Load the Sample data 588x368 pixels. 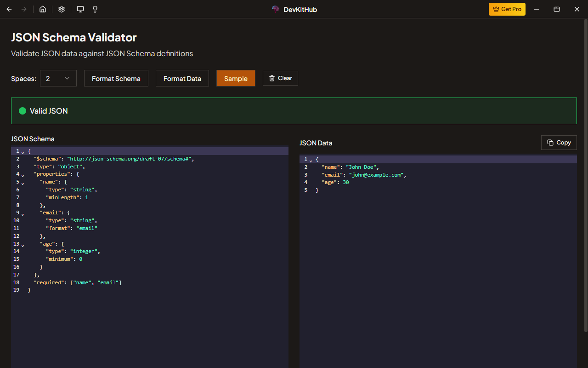236,78
